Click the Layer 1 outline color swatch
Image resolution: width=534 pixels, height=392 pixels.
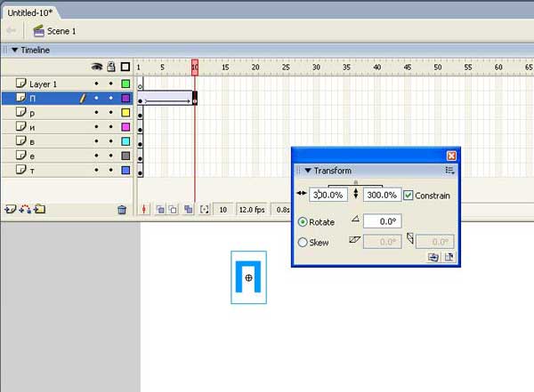tap(125, 84)
